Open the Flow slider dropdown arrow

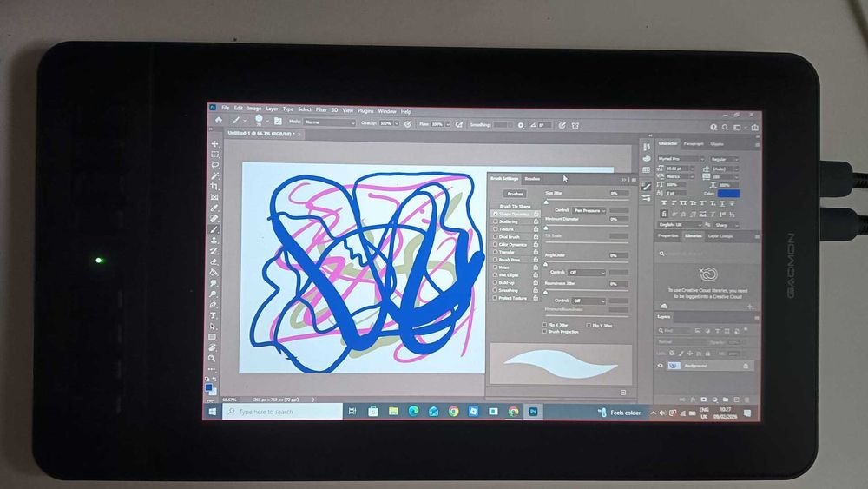[x=448, y=124]
